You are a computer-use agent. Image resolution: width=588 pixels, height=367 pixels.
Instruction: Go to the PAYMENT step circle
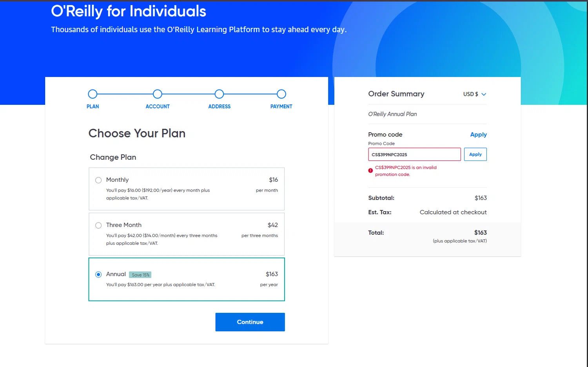point(281,94)
